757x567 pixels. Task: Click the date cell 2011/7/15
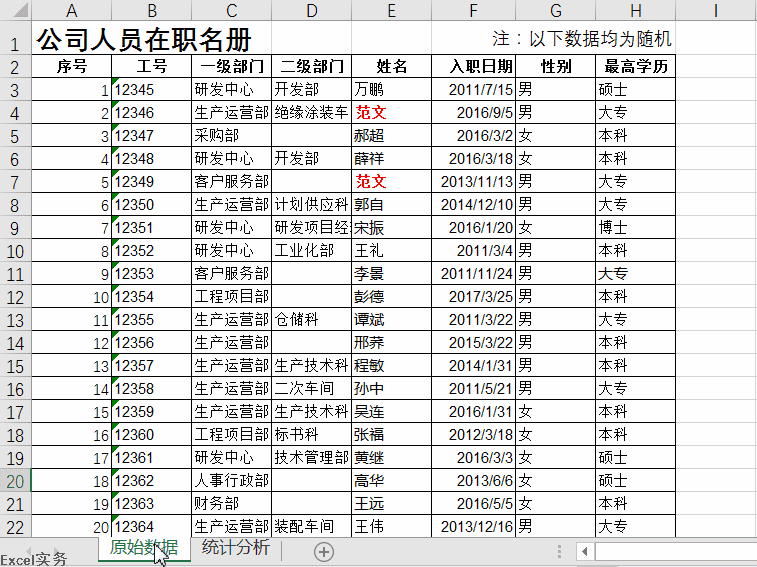tap(474, 89)
